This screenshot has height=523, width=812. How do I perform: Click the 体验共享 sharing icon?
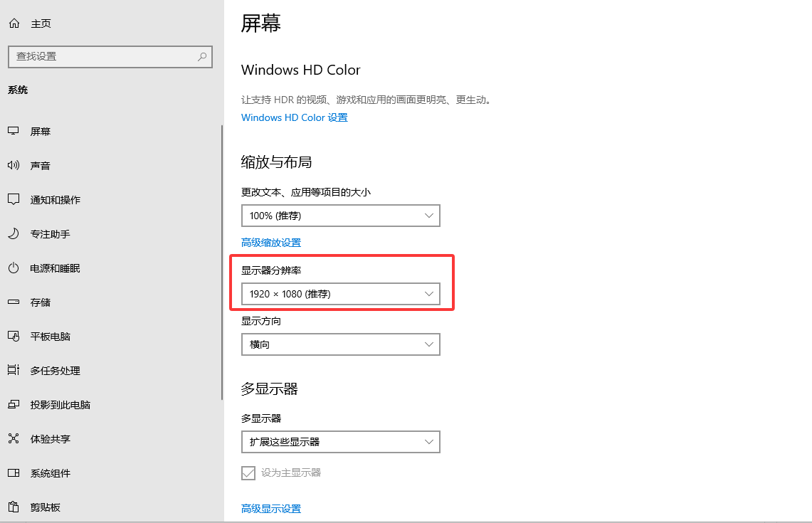14,439
